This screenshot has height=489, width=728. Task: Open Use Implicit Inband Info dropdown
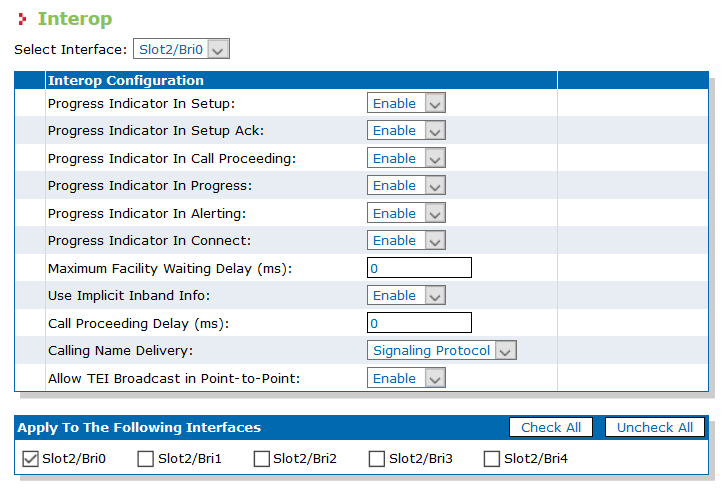pyautogui.click(x=406, y=295)
